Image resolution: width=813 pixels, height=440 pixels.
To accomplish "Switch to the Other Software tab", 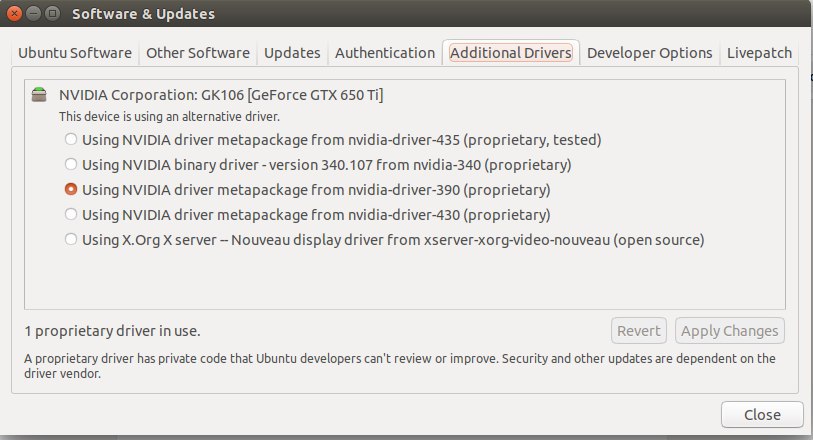I will point(198,53).
